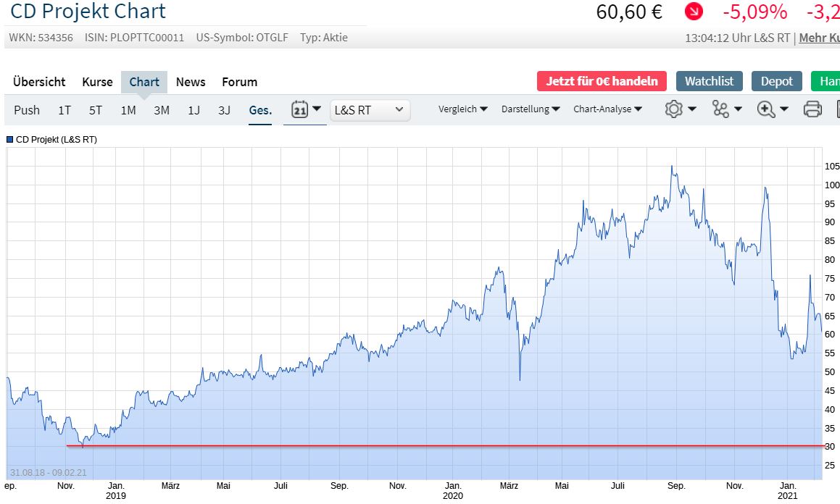Viewport: 840px width, 504px height.
Task: Add stock via Watchlist button
Action: [x=709, y=81]
